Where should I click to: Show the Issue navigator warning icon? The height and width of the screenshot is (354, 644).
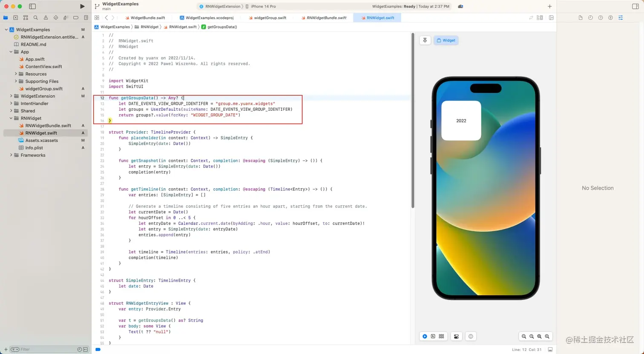pos(46,17)
